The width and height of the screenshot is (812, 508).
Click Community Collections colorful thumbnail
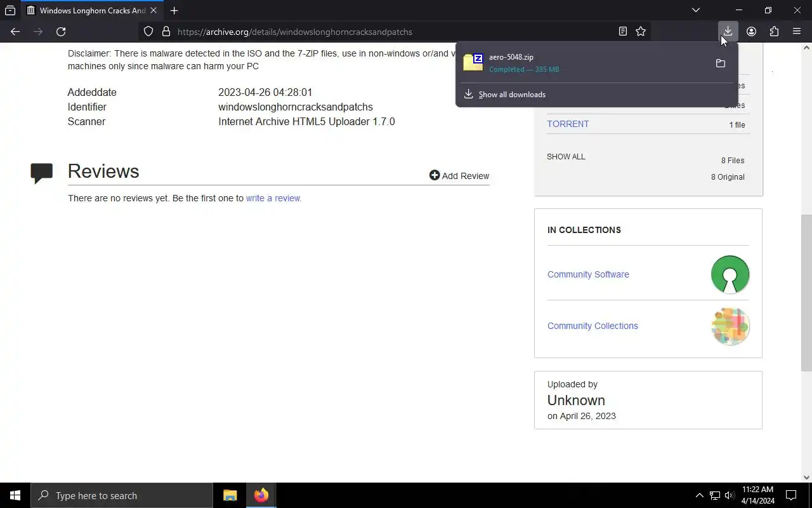[730, 326]
